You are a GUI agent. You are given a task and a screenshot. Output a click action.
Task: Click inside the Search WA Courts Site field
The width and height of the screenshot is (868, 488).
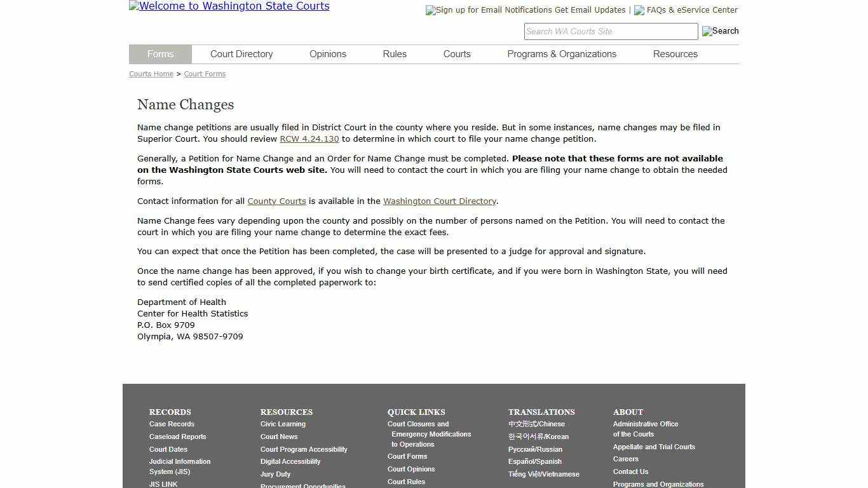click(x=610, y=31)
